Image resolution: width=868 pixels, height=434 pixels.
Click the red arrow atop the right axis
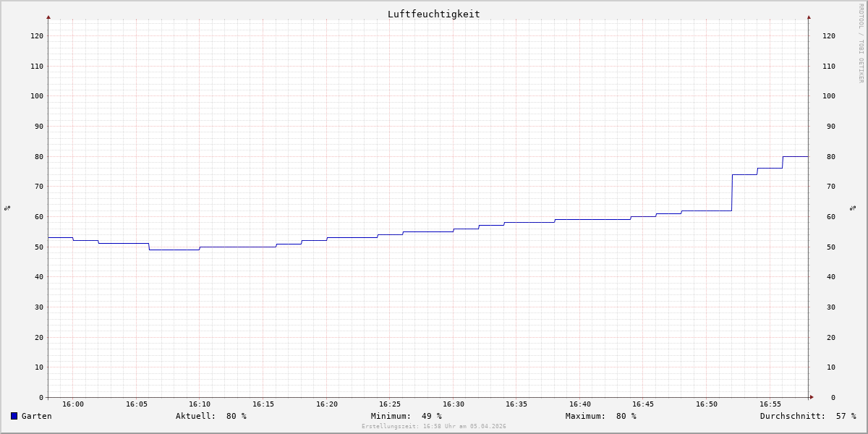(809, 17)
